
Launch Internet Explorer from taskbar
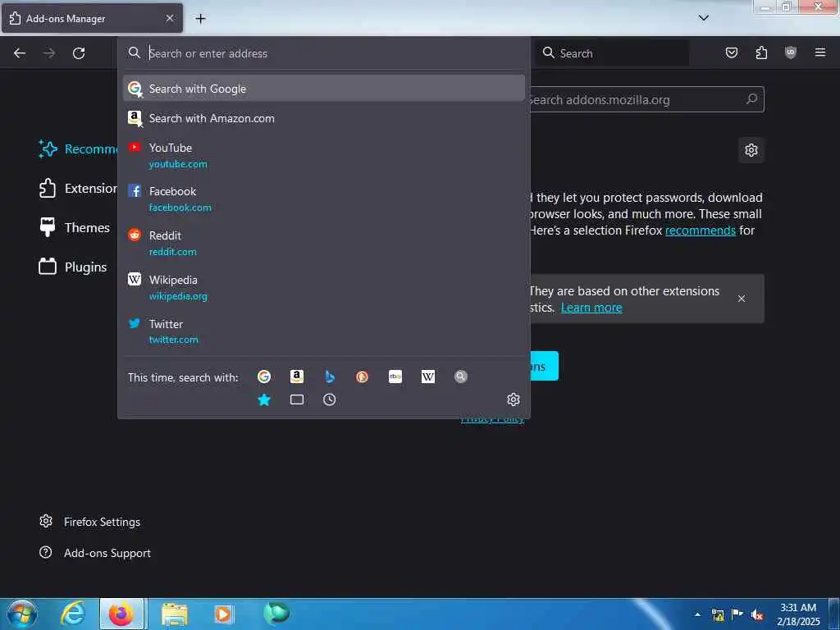(x=73, y=614)
